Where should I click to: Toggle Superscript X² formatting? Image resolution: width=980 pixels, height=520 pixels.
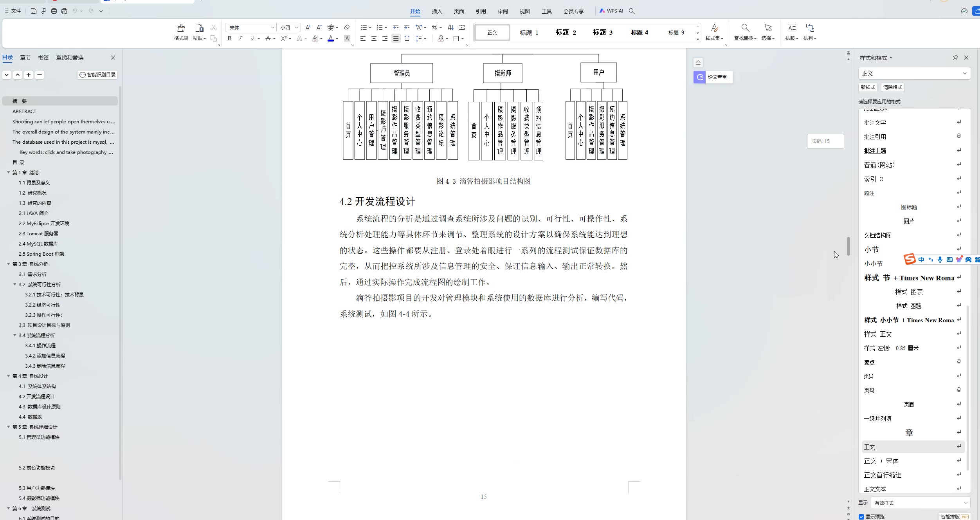point(284,38)
